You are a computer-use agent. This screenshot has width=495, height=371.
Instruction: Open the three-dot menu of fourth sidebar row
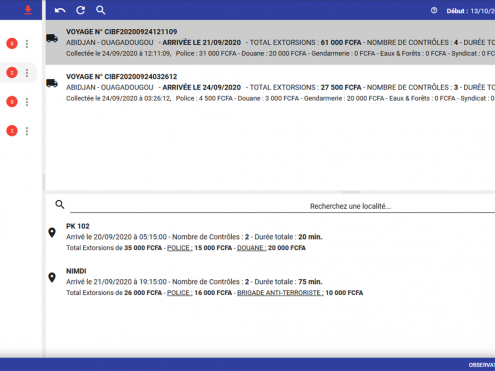(27, 131)
